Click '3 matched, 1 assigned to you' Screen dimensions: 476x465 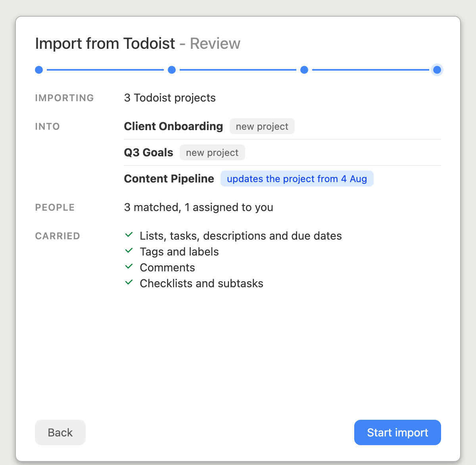click(x=199, y=207)
